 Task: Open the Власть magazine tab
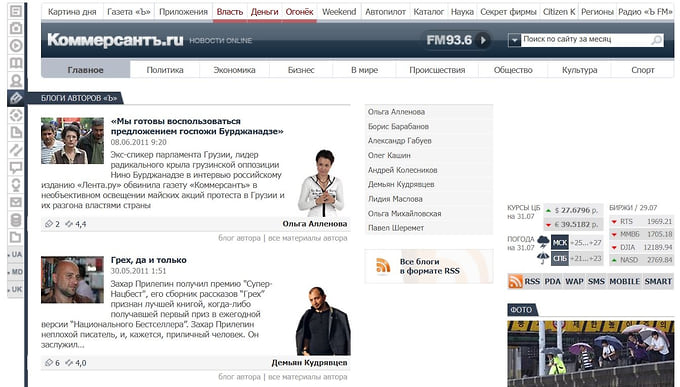coord(230,12)
